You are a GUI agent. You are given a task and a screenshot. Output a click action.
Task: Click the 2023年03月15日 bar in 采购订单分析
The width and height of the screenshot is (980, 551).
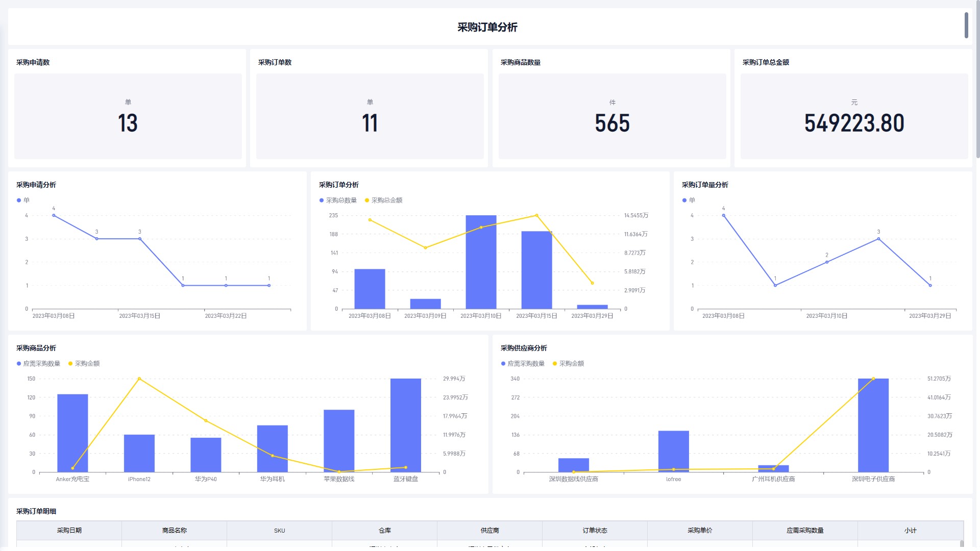[536, 270]
